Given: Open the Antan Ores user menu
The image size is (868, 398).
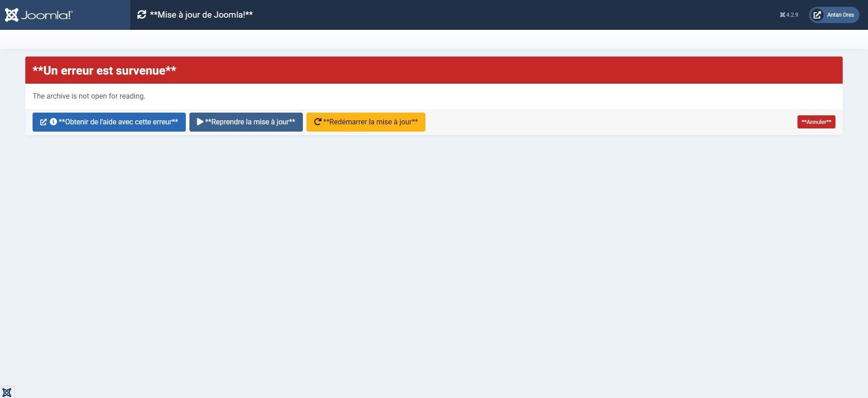Looking at the screenshot, I should (x=834, y=15).
